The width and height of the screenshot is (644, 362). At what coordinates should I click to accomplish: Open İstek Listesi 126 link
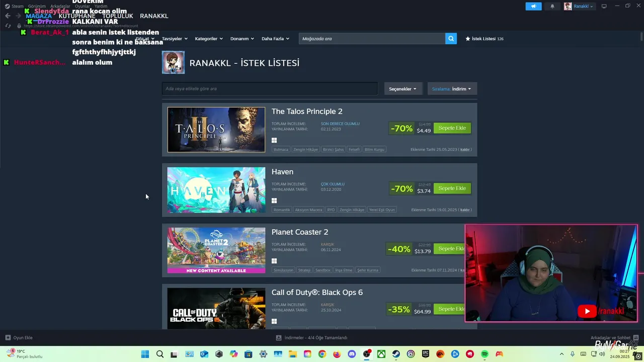coord(485,39)
